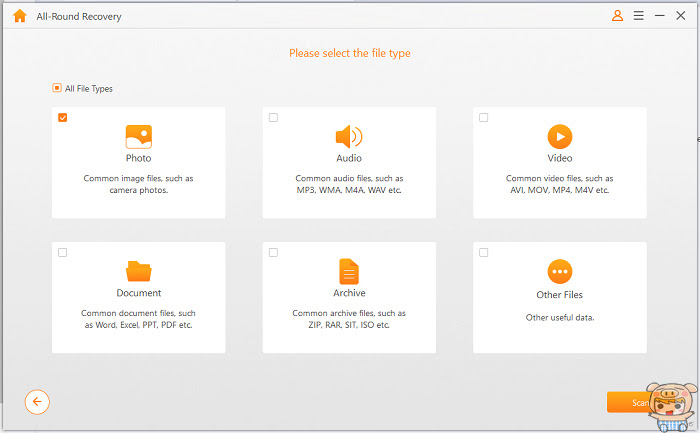Click "AVI, MOV, MP4, M4V etc." description
The image size is (700, 433).
[x=560, y=190]
